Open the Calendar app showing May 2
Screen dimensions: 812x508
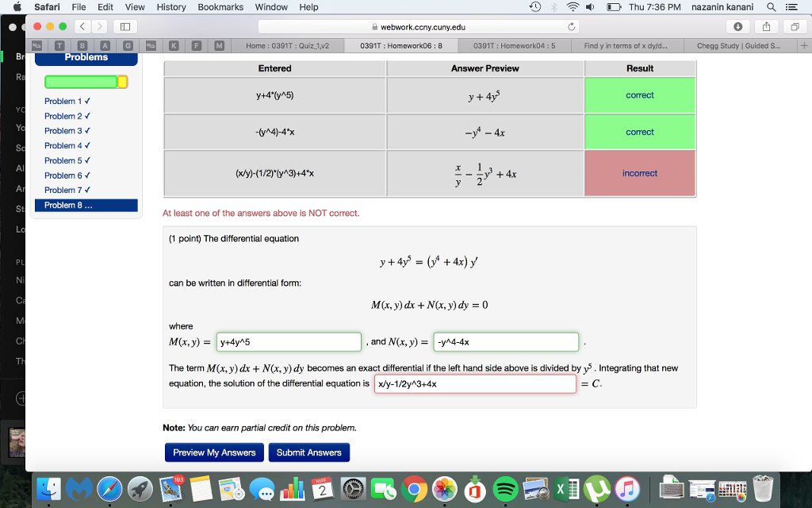[320, 491]
